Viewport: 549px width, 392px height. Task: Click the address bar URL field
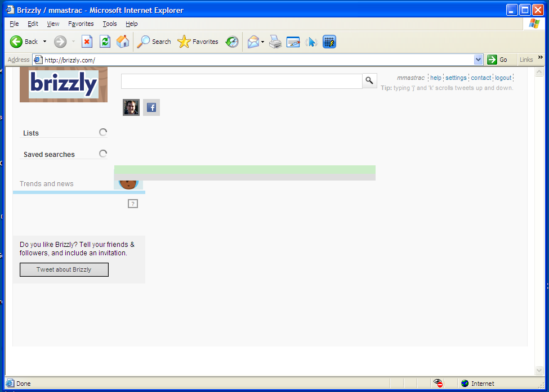point(257,60)
